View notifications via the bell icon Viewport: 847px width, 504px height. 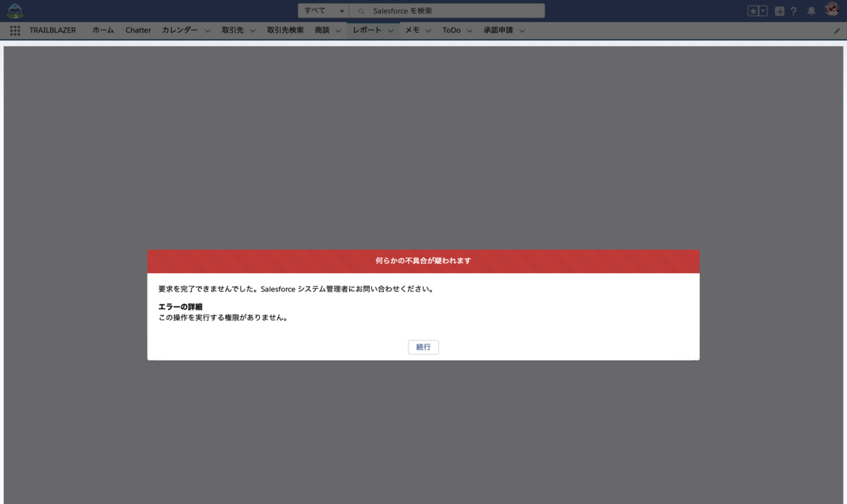(811, 11)
